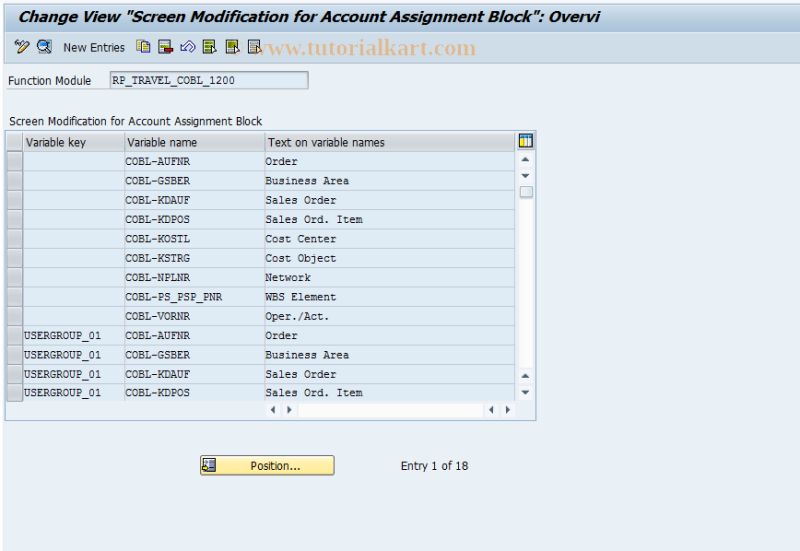This screenshot has width=800, height=551.
Task: Click the Deselect All toolbar icon
Action: coord(254,47)
